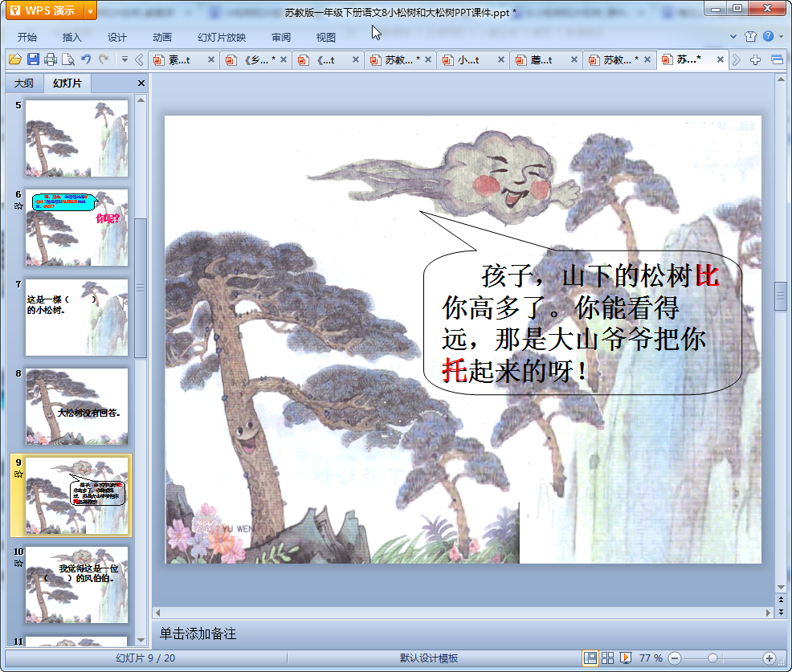Click the thumbnail panel scroll down arrow
This screenshot has height=672, width=792.
pos(141,640)
